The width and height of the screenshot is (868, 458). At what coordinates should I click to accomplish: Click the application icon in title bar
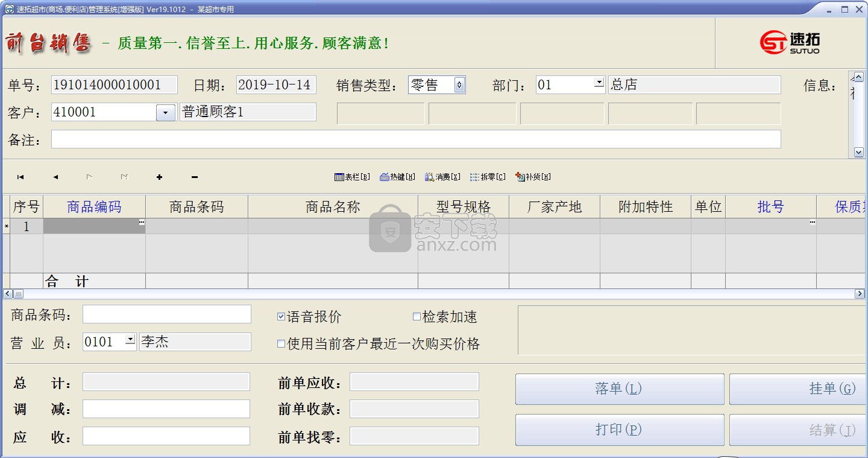tap(9, 9)
